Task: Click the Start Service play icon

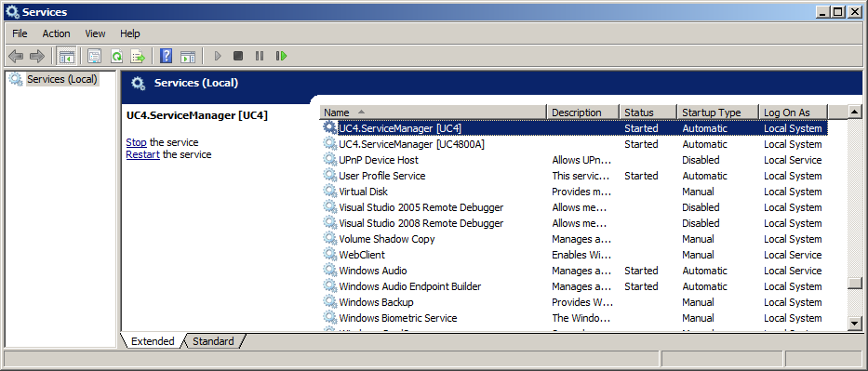Action: 218,56
